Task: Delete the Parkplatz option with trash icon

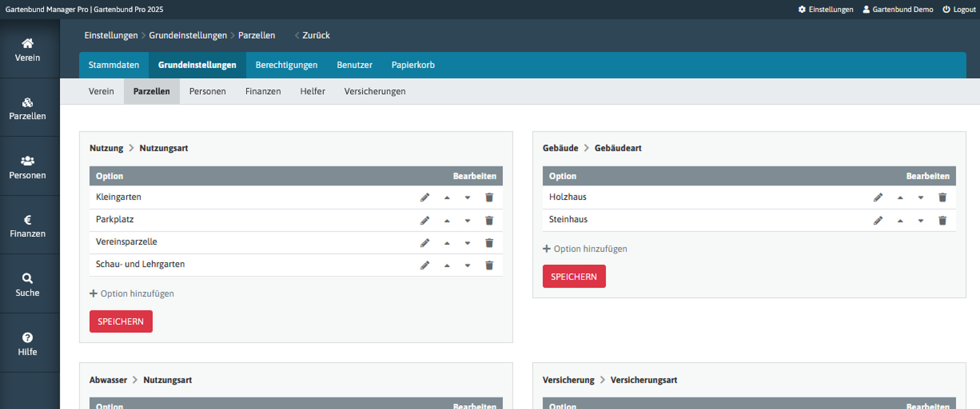Action: (x=489, y=220)
